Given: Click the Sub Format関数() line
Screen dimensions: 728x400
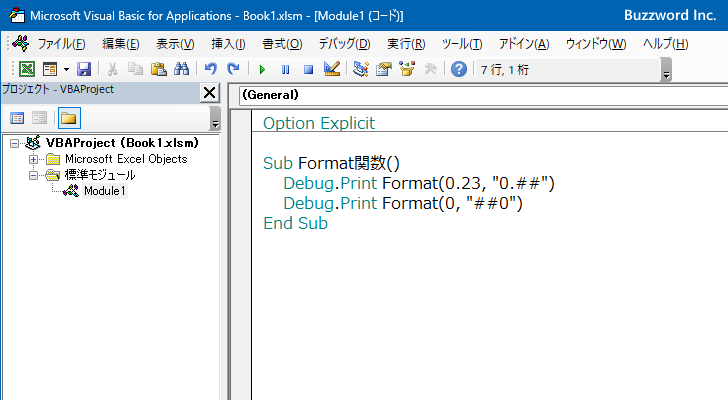Looking at the screenshot, I should tap(331, 163).
